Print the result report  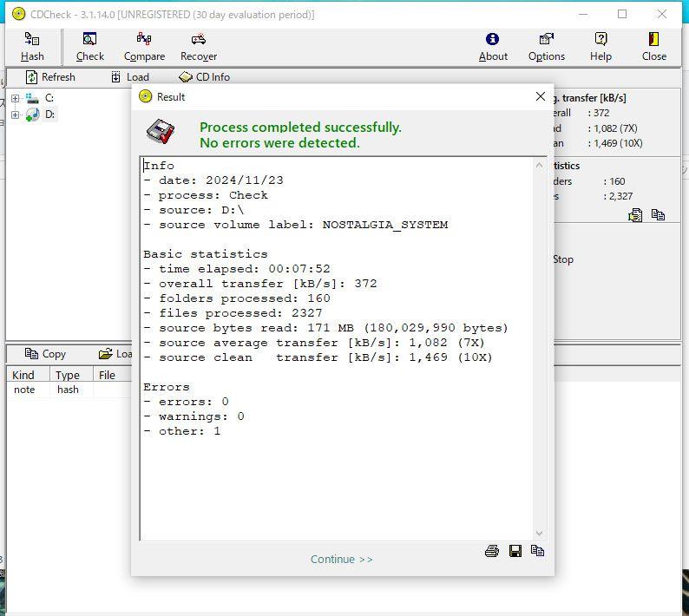(492, 551)
